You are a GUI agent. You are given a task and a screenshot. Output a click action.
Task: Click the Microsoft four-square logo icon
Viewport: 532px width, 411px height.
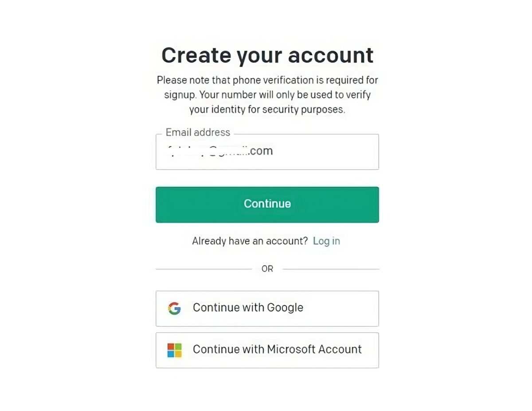[174, 350]
